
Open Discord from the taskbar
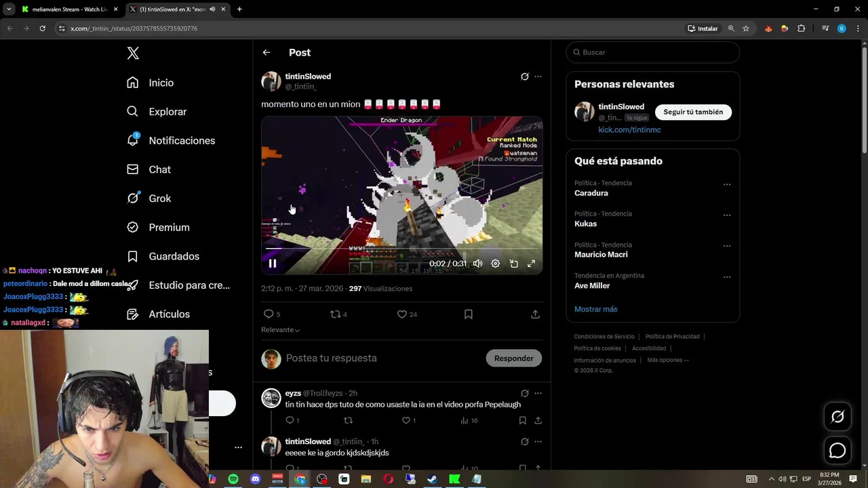256,479
